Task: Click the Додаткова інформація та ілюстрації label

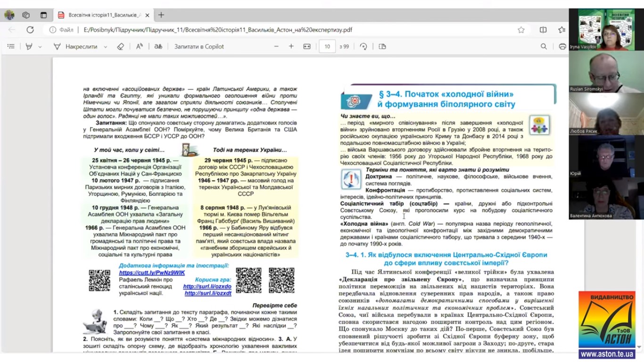Action: [174, 266]
